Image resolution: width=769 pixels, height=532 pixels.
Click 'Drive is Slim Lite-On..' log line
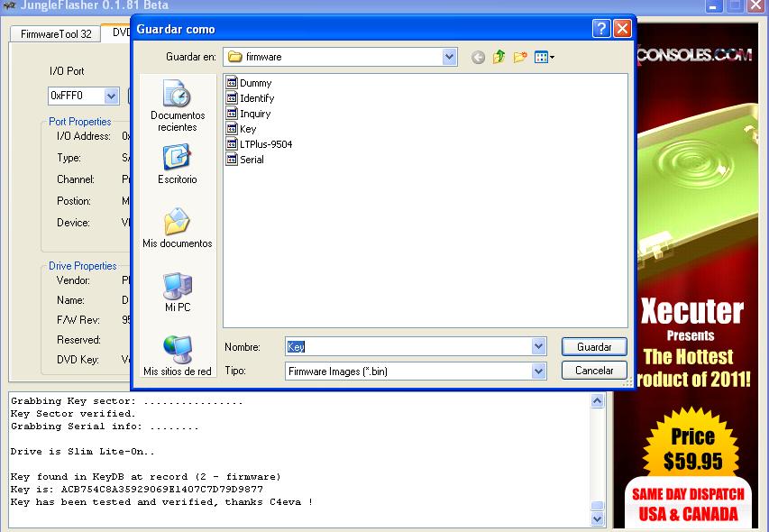82,452
